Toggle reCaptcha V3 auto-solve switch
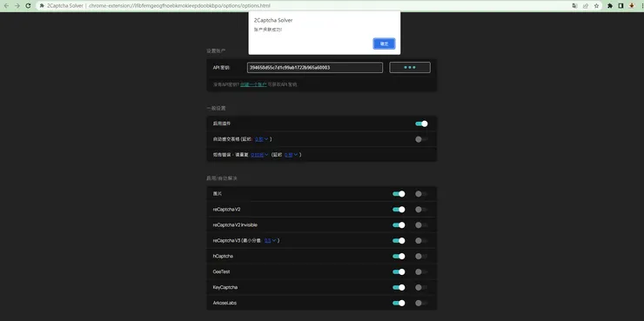This screenshot has height=321, width=644. click(x=421, y=241)
